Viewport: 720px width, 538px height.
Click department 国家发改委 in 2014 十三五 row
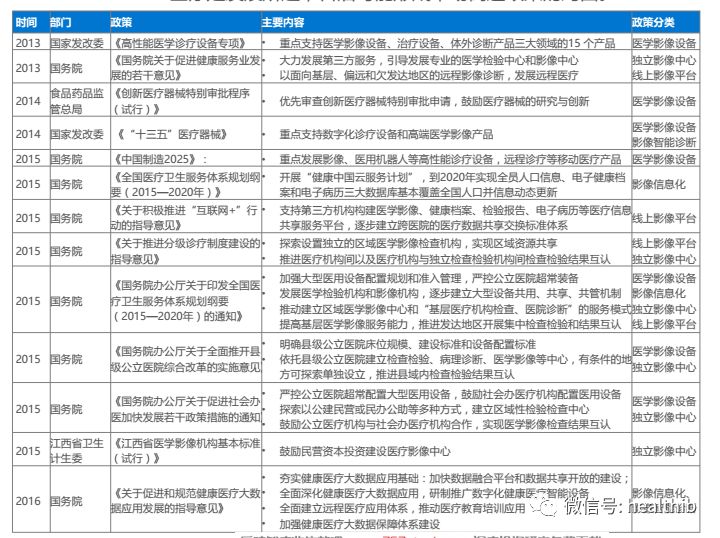[x=77, y=134]
